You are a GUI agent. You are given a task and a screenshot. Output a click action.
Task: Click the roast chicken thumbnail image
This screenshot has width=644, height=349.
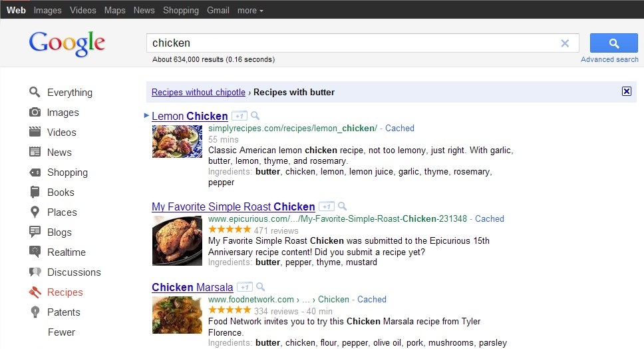[x=177, y=241]
